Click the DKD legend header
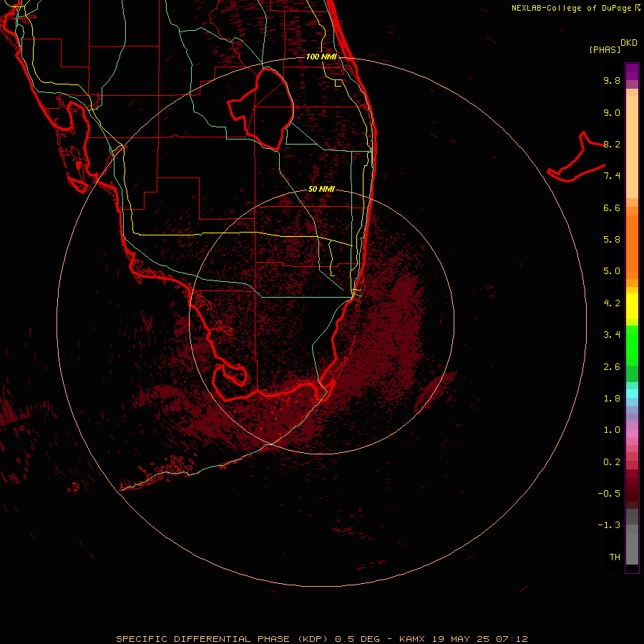Viewport: 644px width, 644px height. tap(629, 43)
